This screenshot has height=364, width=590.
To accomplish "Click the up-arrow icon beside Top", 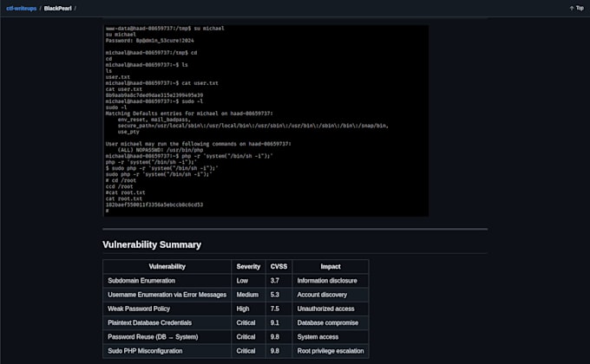I will [x=572, y=8].
